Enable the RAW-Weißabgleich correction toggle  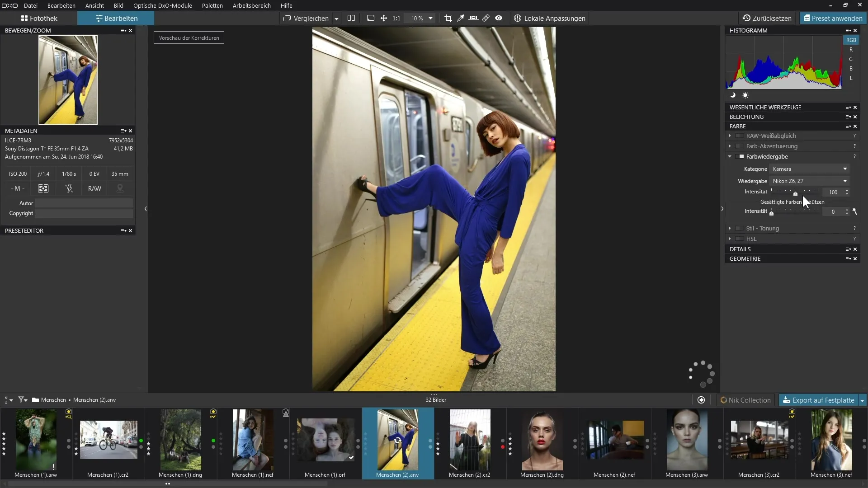740,136
